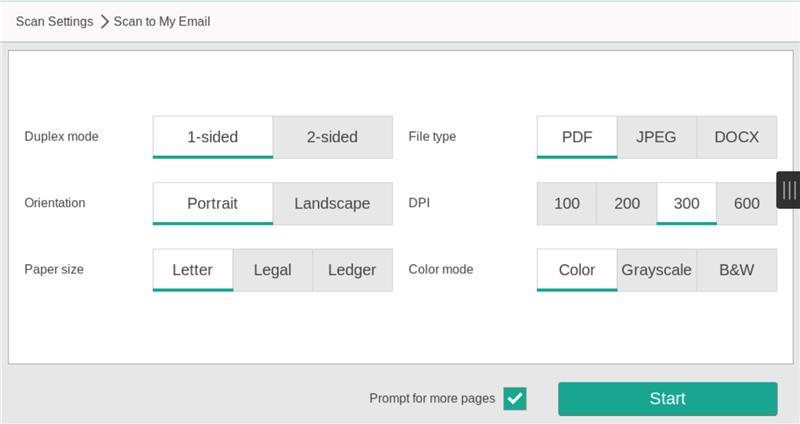Select JPEG as file type
Image resolution: width=800 pixels, height=424 pixels.
click(656, 137)
